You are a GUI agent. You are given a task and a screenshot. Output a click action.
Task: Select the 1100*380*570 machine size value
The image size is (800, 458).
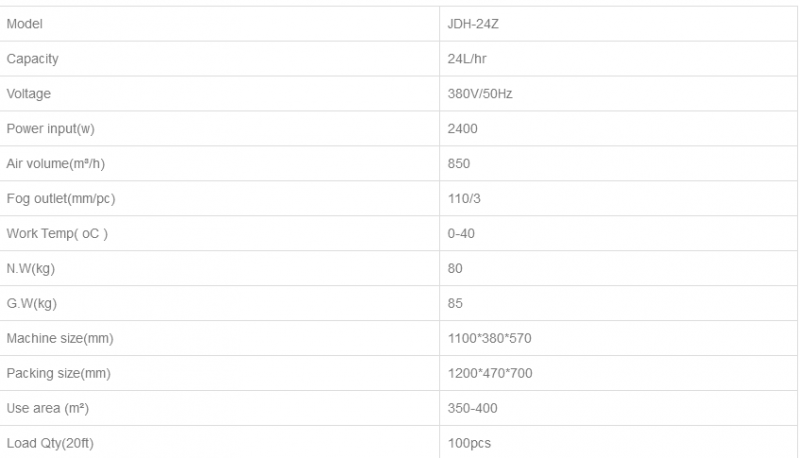[x=490, y=339]
